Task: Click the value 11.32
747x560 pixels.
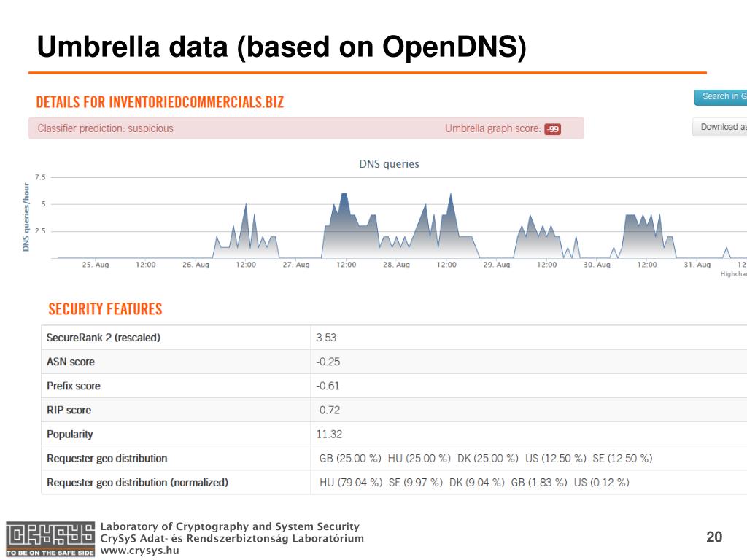Action: click(329, 435)
